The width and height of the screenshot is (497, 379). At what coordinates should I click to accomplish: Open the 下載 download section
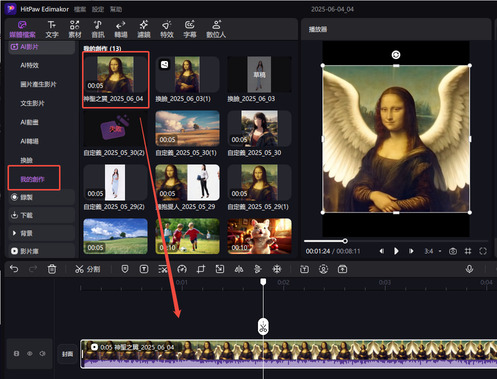[41, 215]
